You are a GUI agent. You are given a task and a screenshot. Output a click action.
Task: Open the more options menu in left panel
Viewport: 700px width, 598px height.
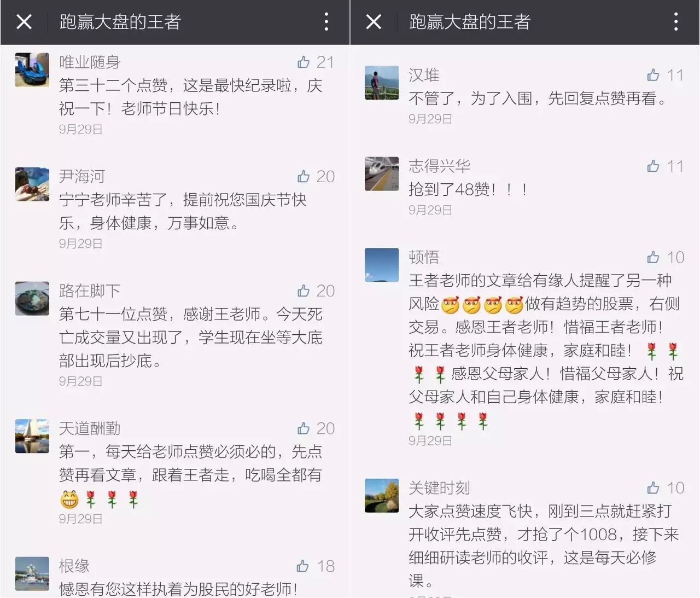[326, 22]
